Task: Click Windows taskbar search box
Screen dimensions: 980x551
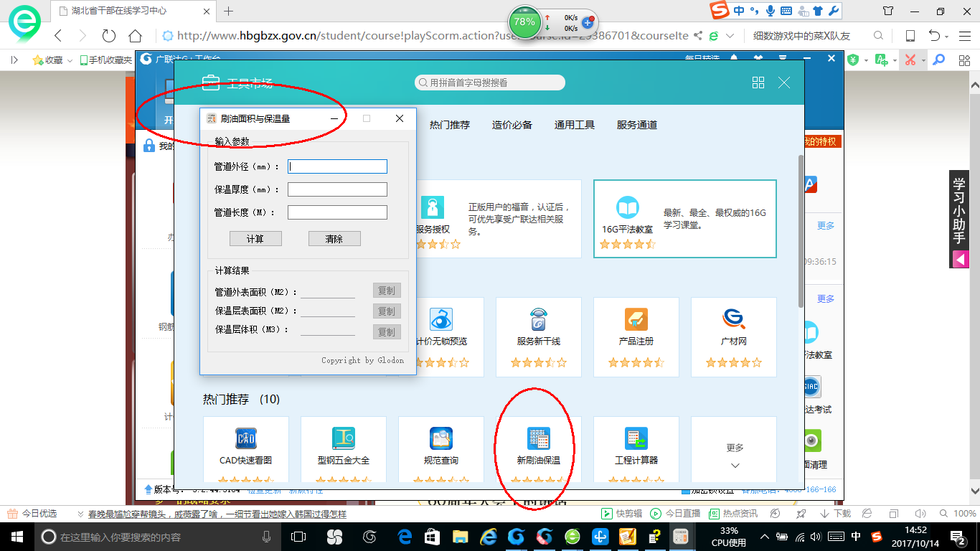Action: [x=157, y=537]
